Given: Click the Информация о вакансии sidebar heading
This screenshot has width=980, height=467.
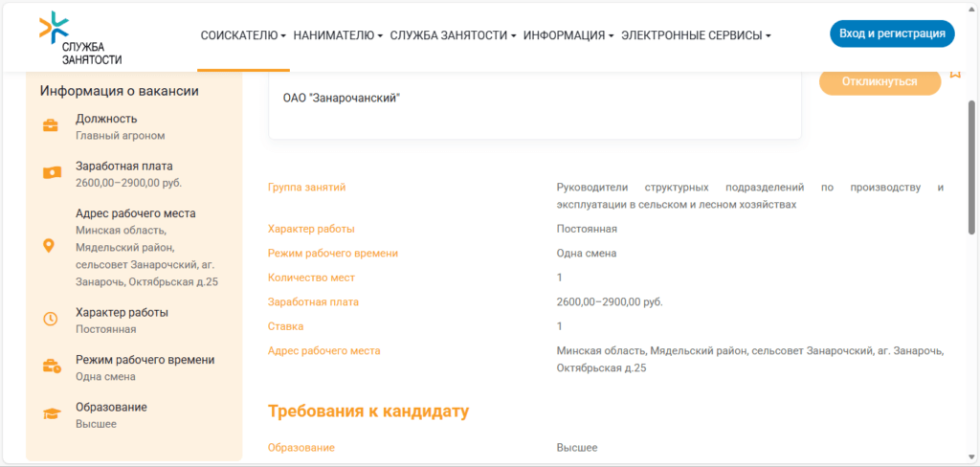Looking at the screenshot, I should click(119, 91).
